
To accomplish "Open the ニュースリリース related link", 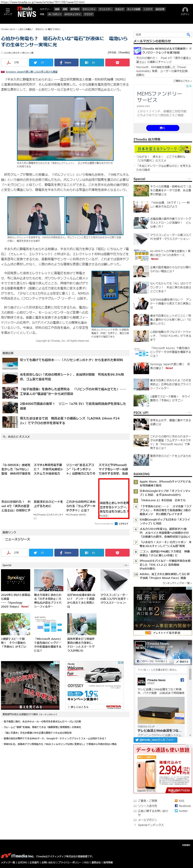I will pyautogui.click(x=17, y=539).
